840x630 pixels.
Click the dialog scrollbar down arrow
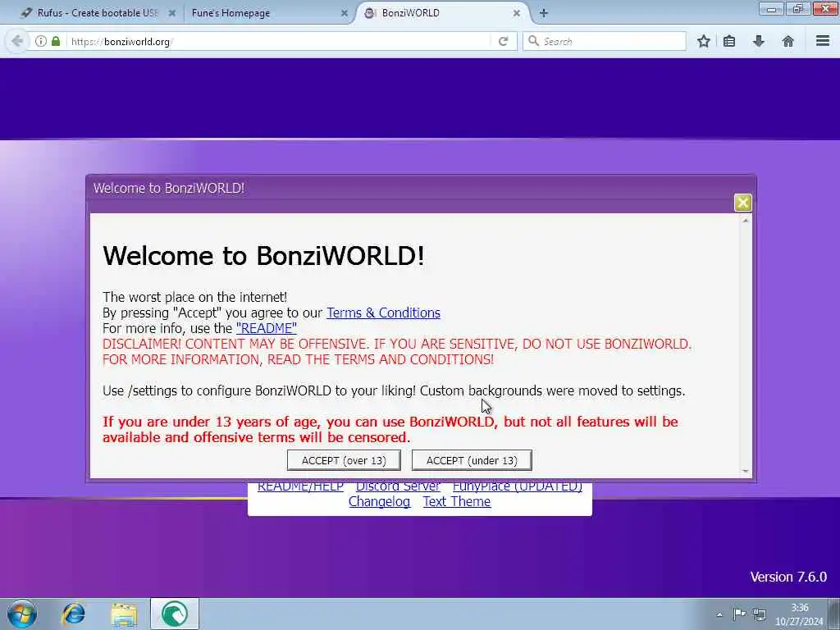tap(745, 472)
